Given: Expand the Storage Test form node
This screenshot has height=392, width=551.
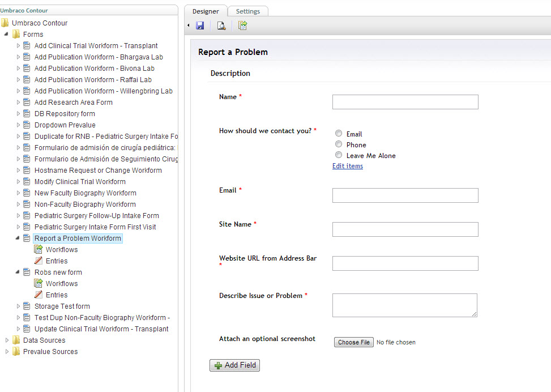Looking at the screenshot, I should (x=18, y=306).
